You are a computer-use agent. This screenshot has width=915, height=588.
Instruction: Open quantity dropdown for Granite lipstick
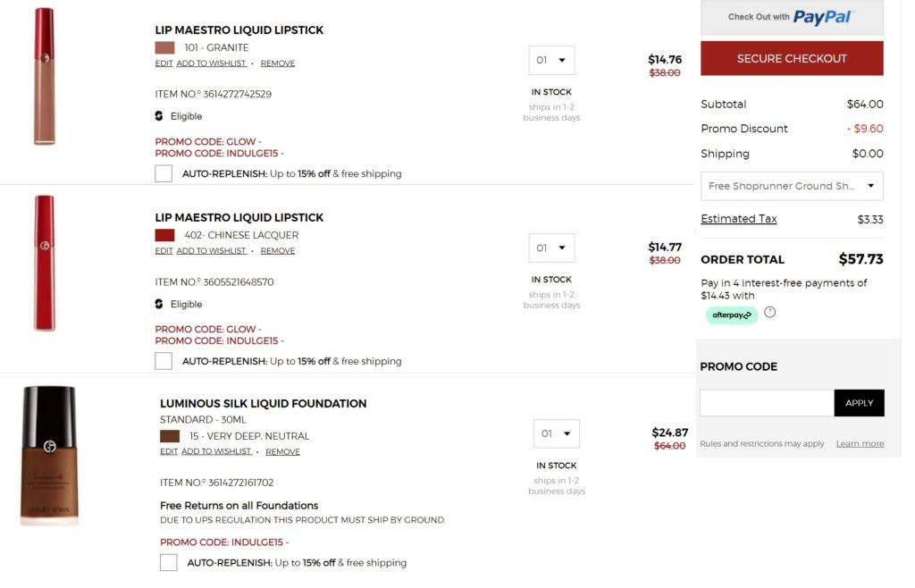tap(551, 61)
